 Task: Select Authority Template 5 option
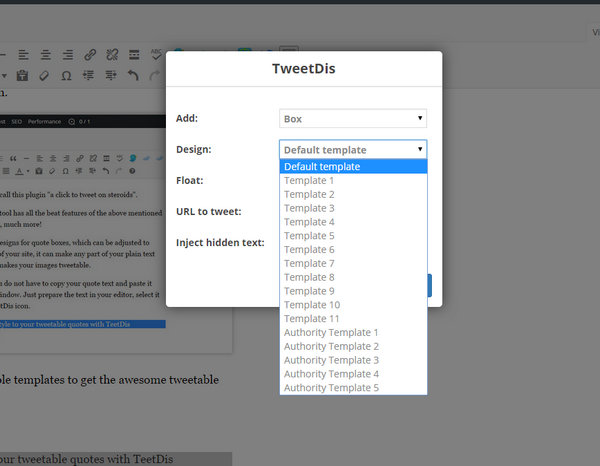353,387
